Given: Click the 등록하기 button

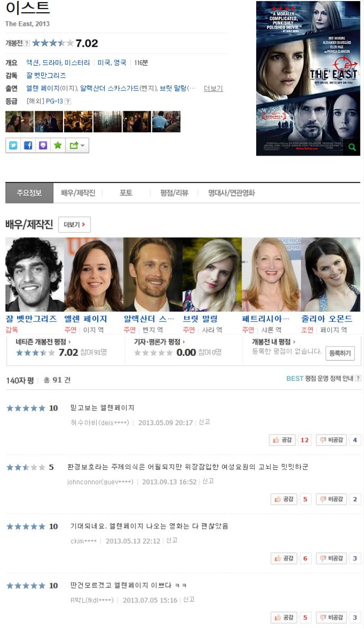Looking at the screenshot, I should point(340,353).
